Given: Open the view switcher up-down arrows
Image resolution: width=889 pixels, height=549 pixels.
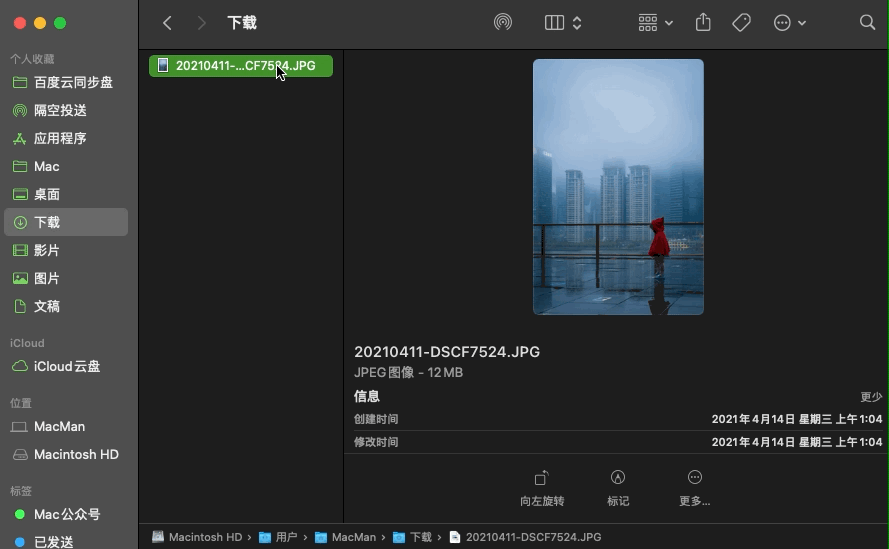Looking at the screenshot, I should pyautogui.click(x=577, y=23).
